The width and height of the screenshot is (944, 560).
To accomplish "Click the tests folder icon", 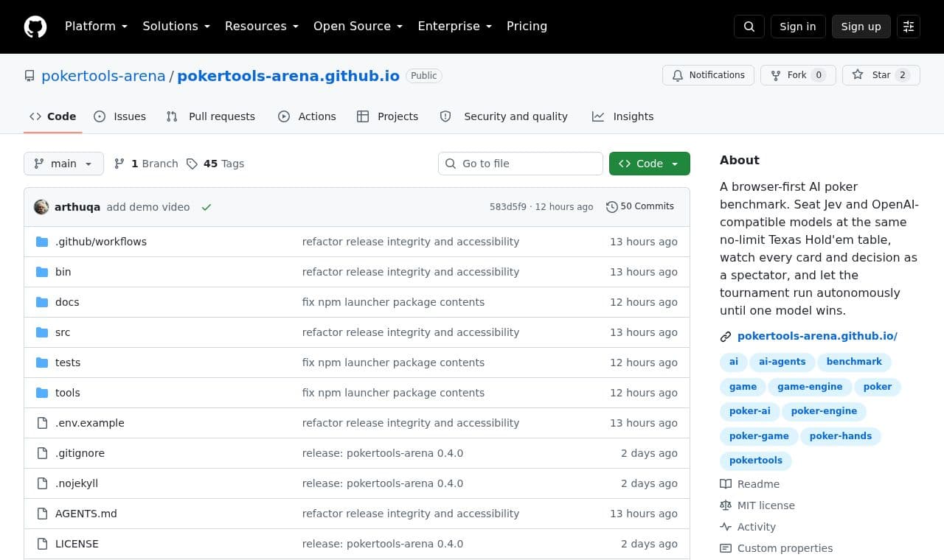I will (x=42, y=363).
